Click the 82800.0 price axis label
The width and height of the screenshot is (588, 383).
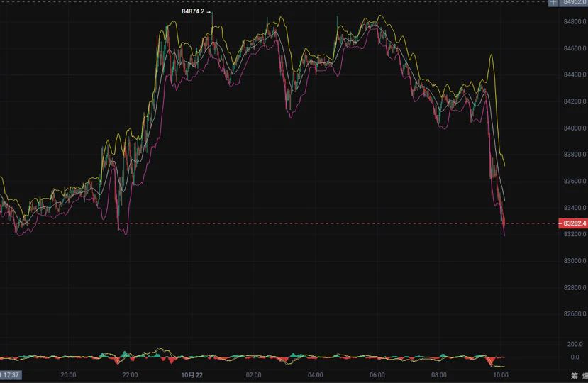click(575, 287)
